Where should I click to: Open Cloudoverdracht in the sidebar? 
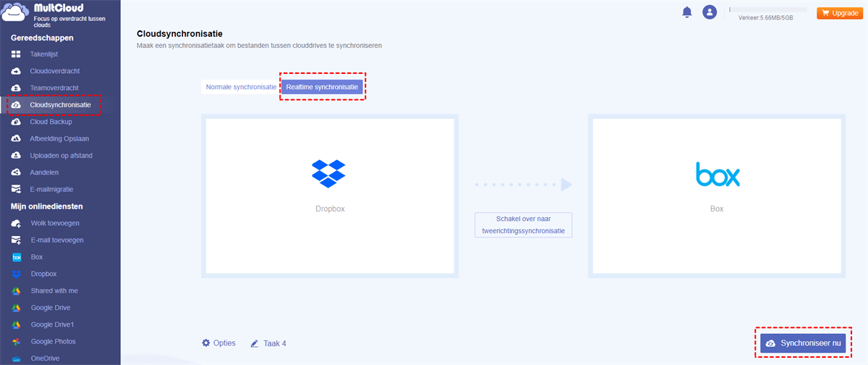tap(55, 71)
